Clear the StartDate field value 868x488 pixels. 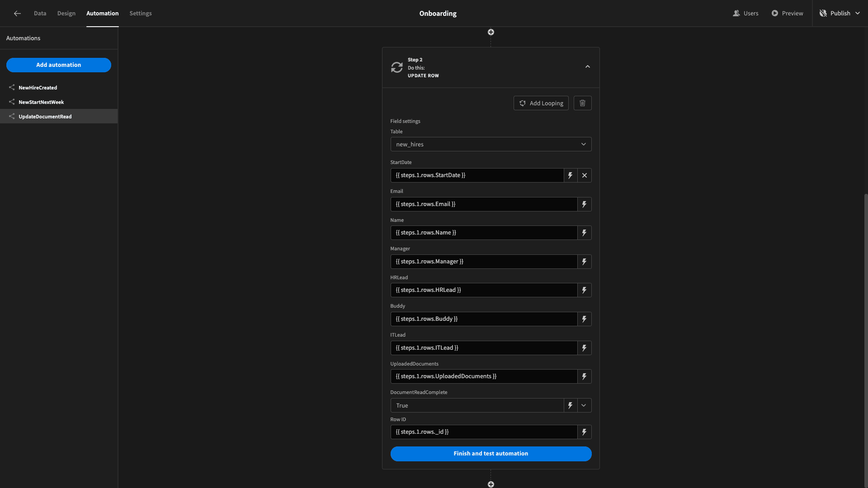585,175
